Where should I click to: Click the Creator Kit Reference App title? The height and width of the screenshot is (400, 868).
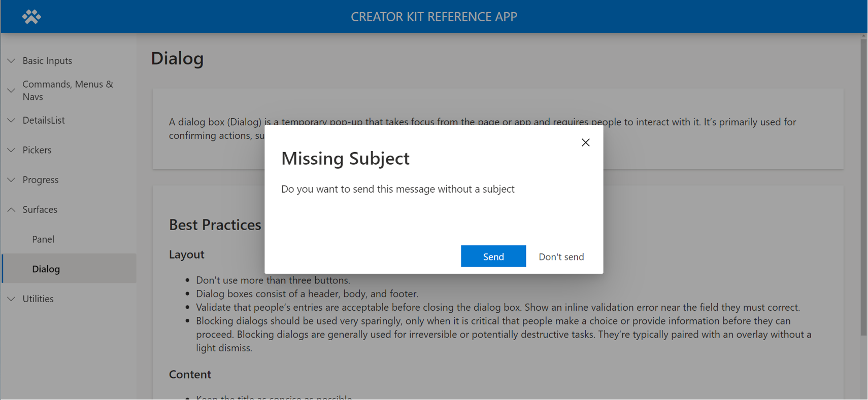(434, 17)
